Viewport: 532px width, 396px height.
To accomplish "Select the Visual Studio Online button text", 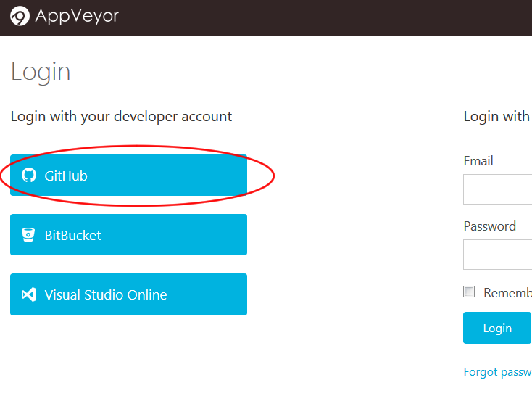I will 106,294.
